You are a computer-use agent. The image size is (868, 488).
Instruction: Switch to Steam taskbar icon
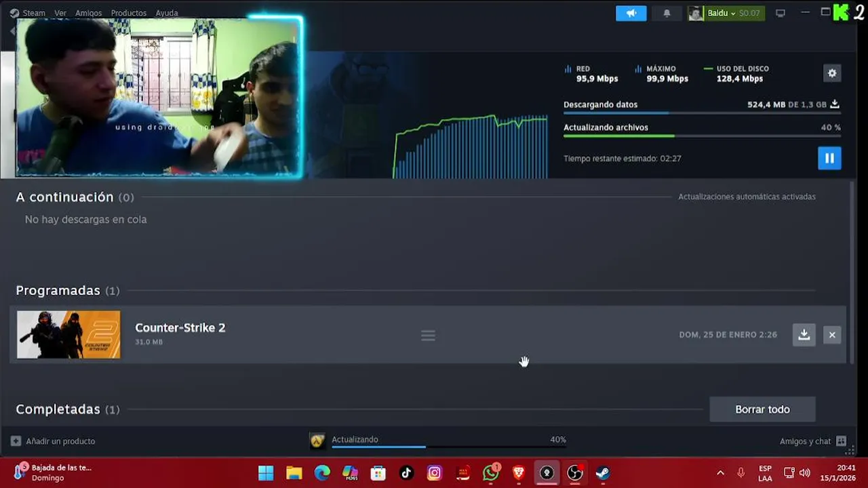click(x=603, y=472)
